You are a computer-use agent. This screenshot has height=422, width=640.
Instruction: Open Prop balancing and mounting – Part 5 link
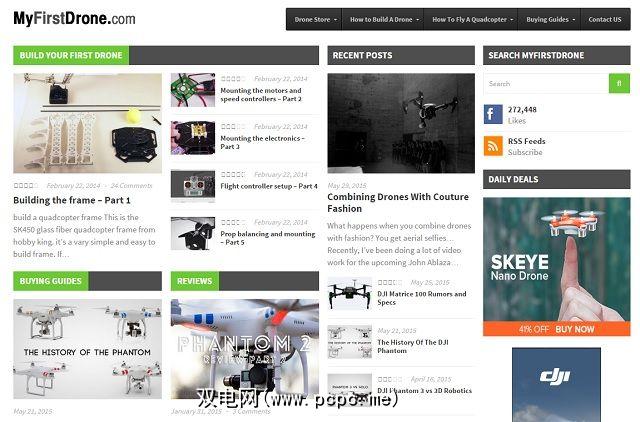point(268,238)
